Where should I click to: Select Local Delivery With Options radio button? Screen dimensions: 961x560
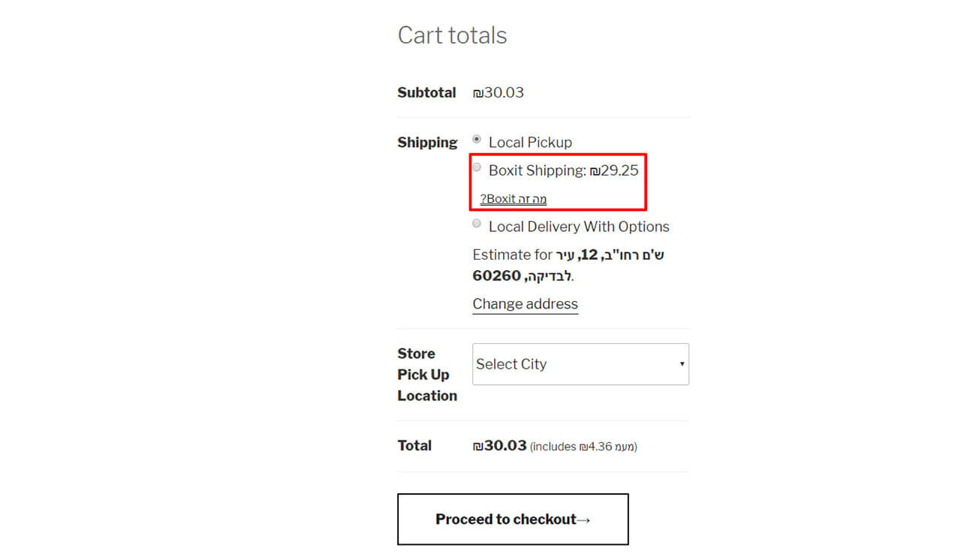click(477, 223)
